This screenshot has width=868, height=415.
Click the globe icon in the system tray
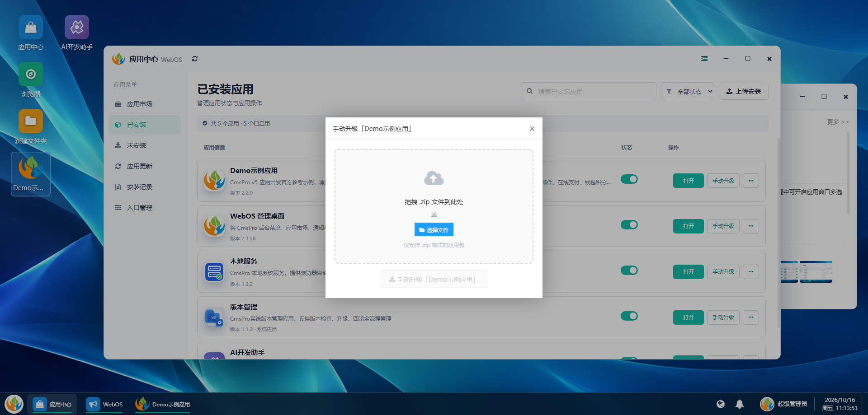pos(721,404)
